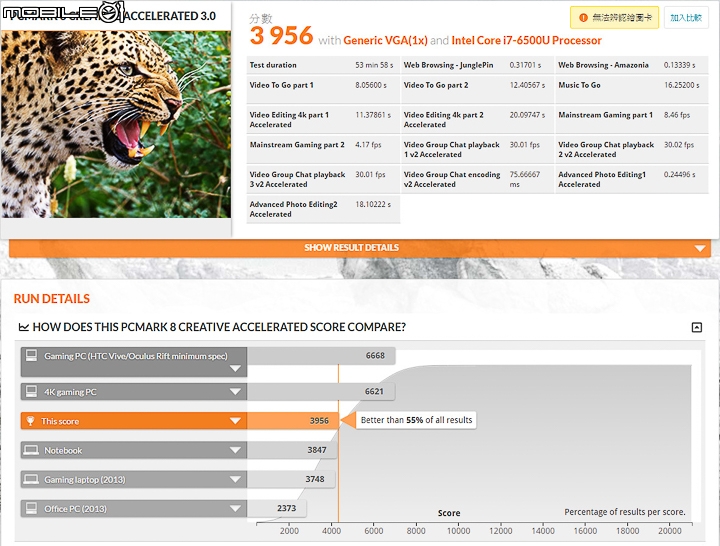This screenshot has height=546, width=720.
Task: Click the 3956 orange bar value
Action: pos(319,421)
